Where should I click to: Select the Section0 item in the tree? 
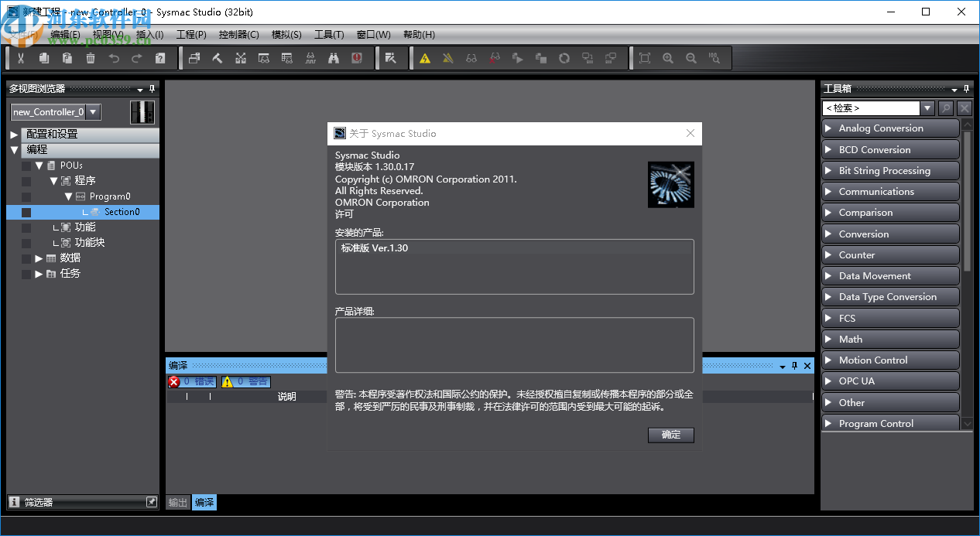(122, 211)
